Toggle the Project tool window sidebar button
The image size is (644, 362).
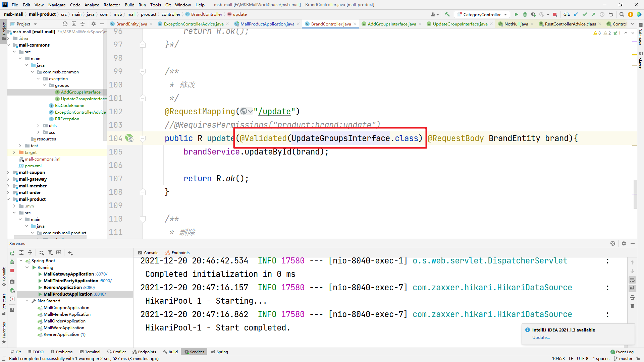[4, 29]
